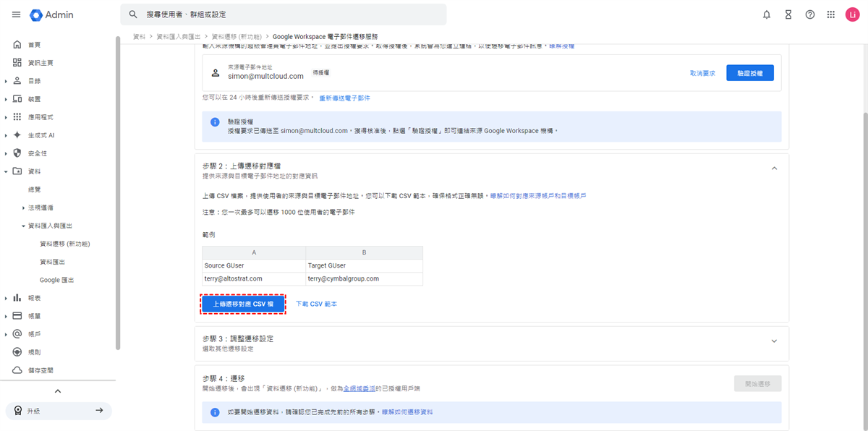Expand step 3 調整遷移設定 chevron

click(774, 341)
